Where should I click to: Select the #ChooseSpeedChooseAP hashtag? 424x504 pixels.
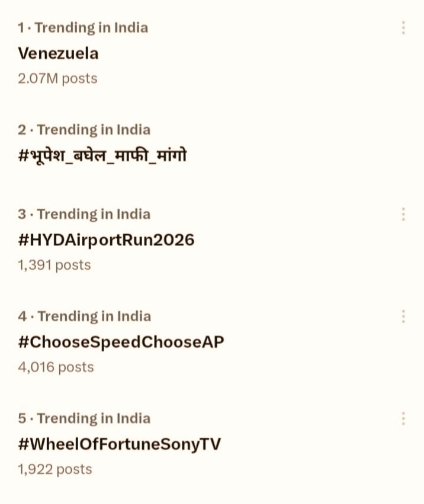(x=121, y=342)
